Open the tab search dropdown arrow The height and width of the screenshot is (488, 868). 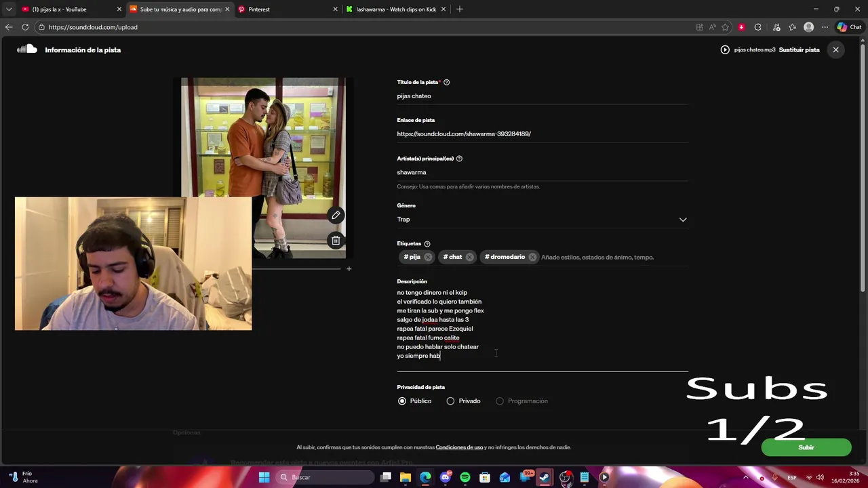click(x=9, y=9)
